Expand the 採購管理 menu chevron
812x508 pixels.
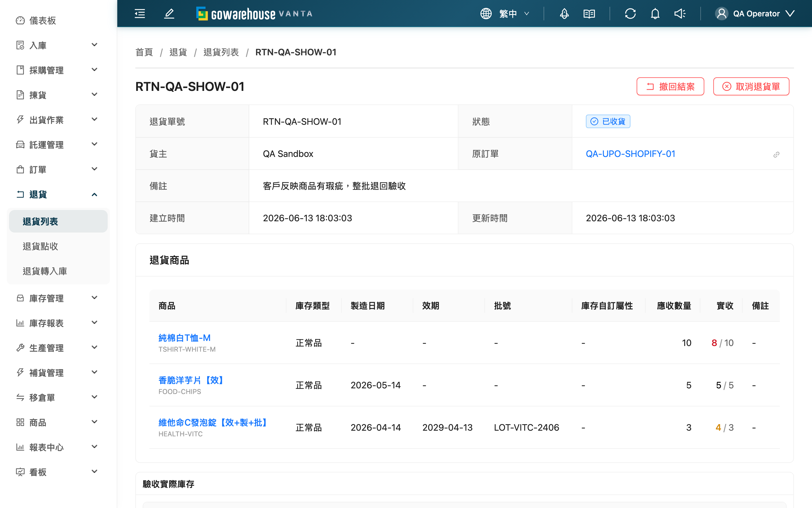[x=95, y=69]
